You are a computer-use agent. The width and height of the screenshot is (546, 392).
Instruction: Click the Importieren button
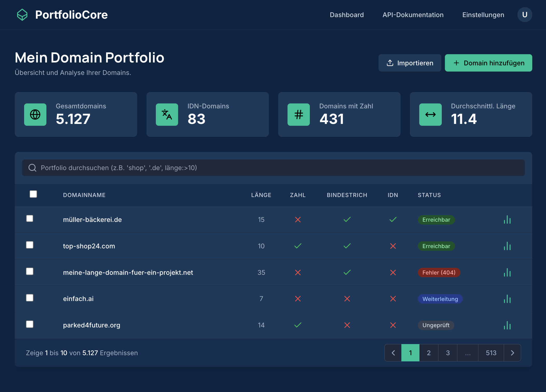(410, 63)
